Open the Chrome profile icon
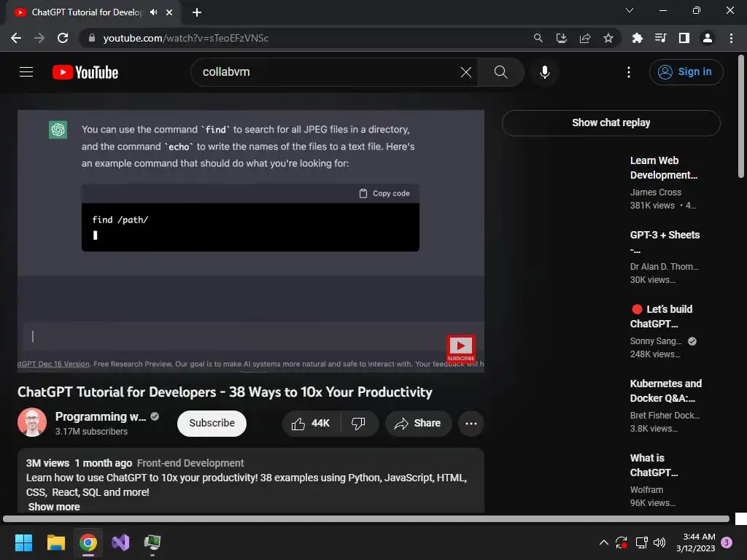The width and height of the screenshot is (747, 560). point(708,38)
